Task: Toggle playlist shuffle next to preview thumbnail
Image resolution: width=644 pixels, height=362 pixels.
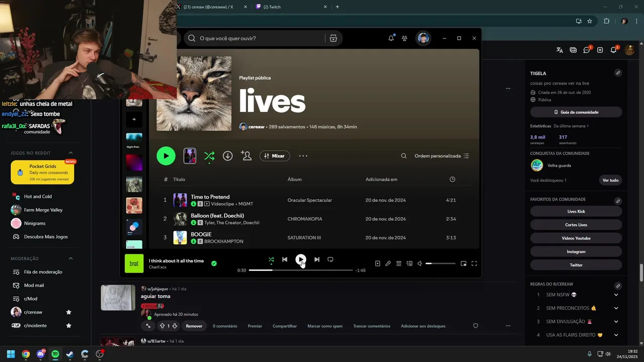Action: (209, 156)
